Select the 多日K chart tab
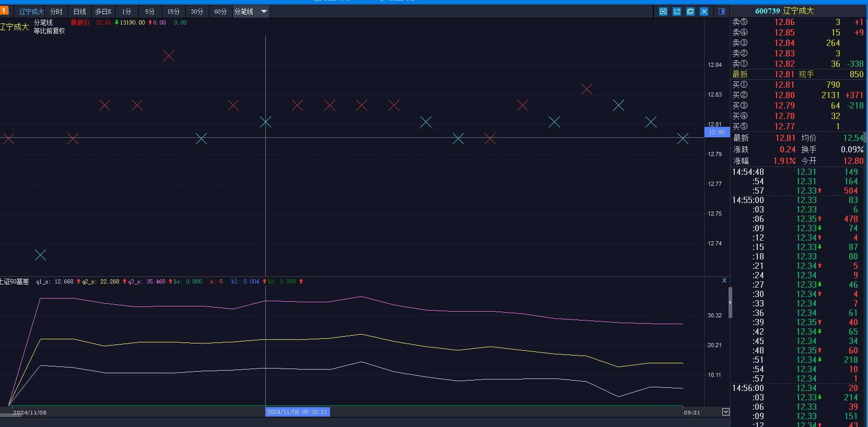 pyautogui.click(x=103, y=11)
